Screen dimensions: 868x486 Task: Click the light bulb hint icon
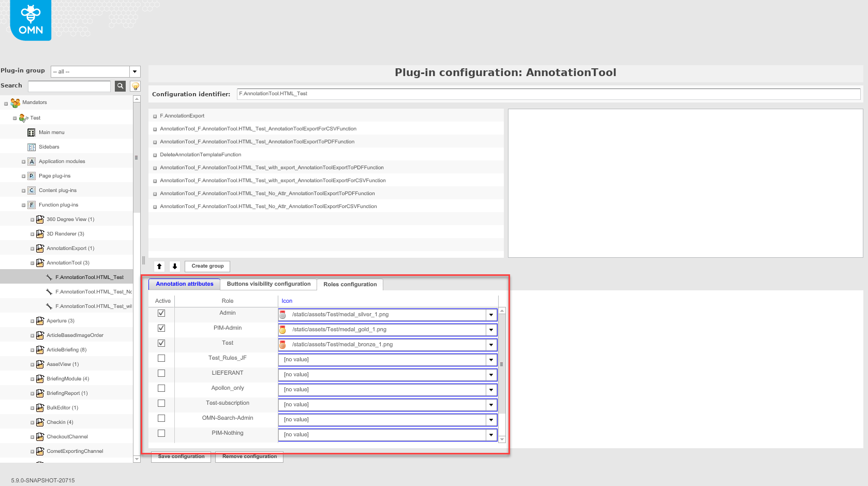135,86
